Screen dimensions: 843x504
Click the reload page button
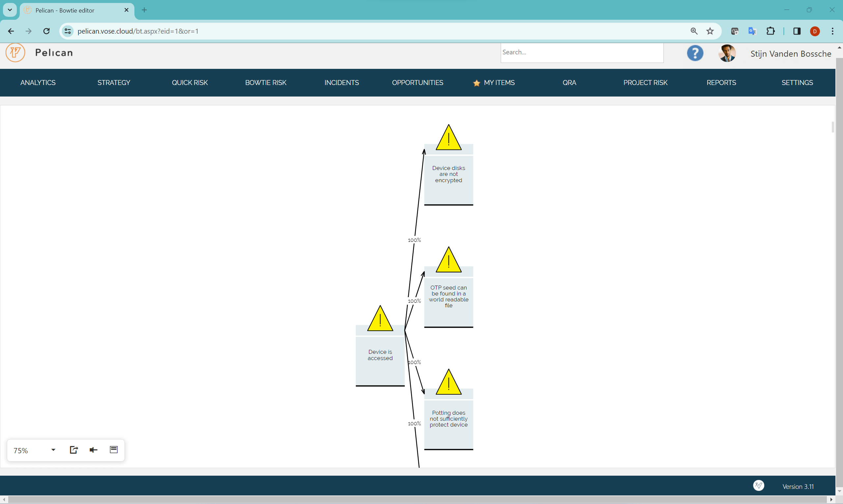[46, 31]
